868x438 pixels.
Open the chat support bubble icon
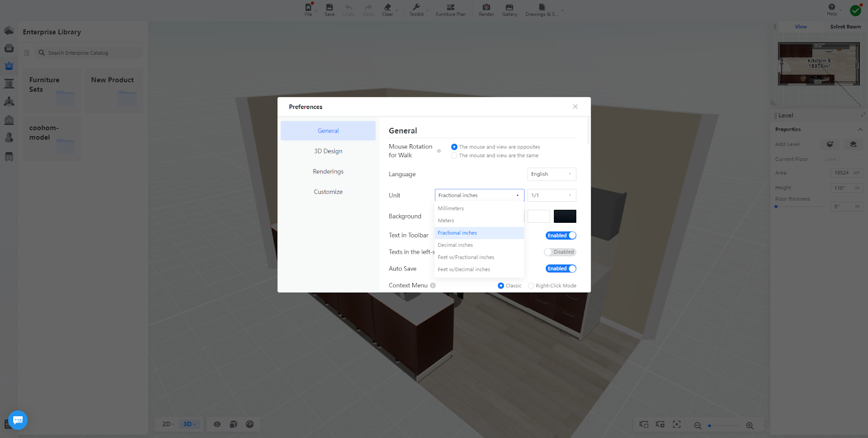(18, 420)
